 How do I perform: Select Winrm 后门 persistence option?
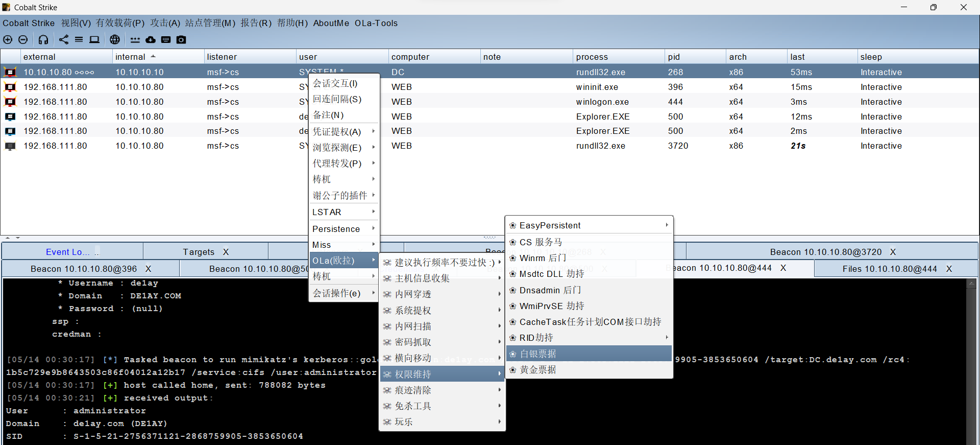pos(589,258)
